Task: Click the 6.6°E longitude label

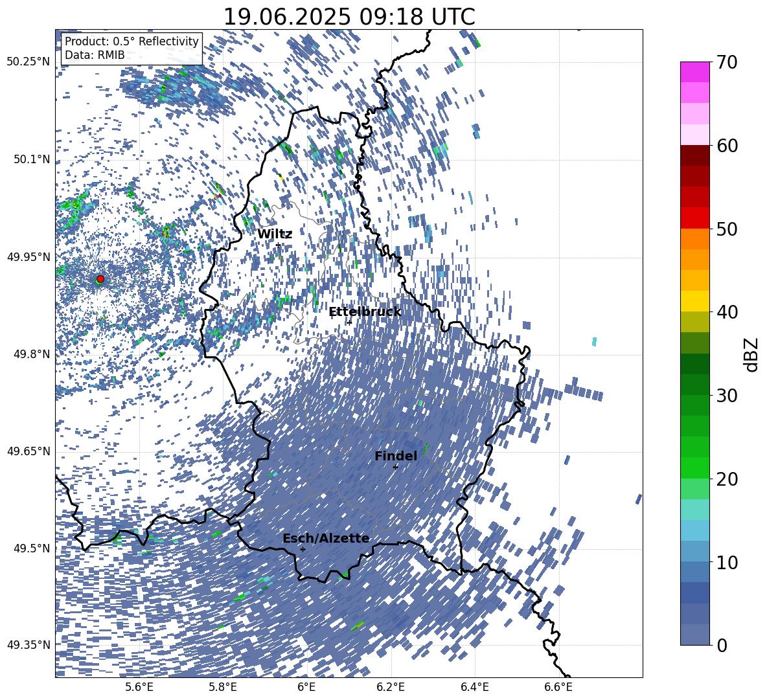Action: [x=558, y=688]
